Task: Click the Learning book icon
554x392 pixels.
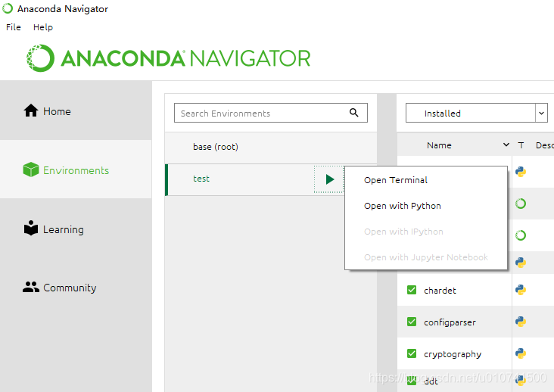Action: (31, 228)
